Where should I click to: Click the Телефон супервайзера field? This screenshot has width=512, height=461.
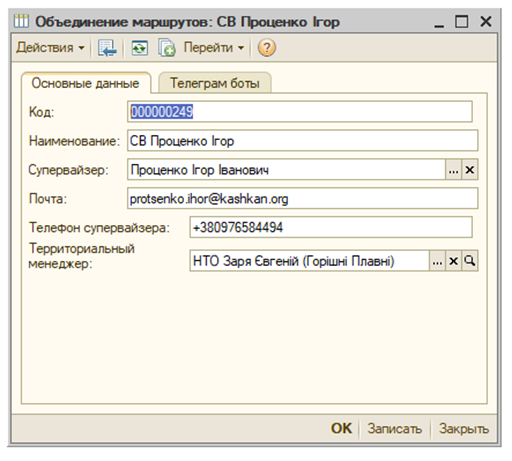coord(331,227)
